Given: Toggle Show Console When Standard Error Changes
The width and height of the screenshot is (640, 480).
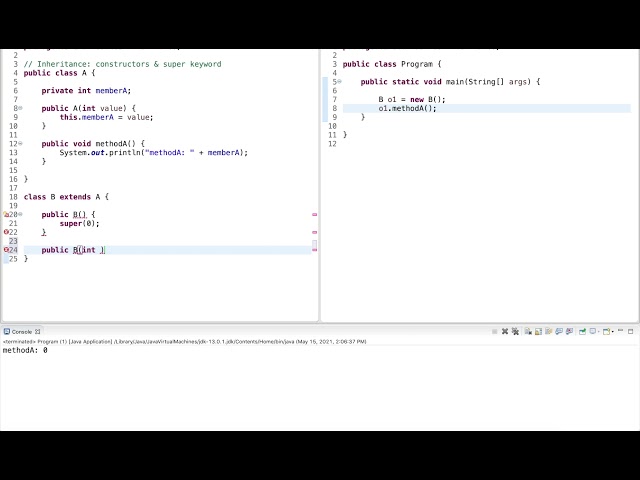Looking at the screenshot, I should click(569, 331).
